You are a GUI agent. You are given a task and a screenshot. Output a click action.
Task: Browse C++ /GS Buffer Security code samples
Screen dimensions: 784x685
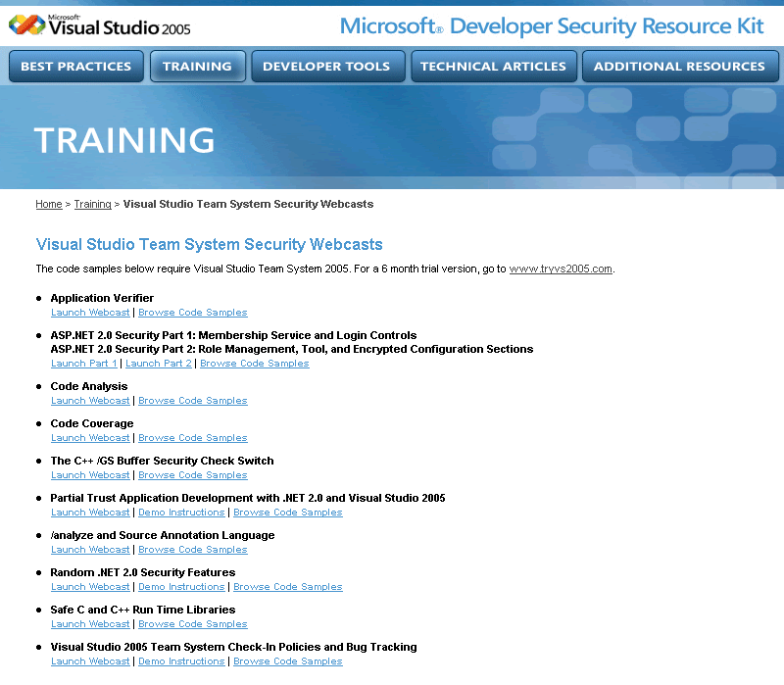click(193, 475)
